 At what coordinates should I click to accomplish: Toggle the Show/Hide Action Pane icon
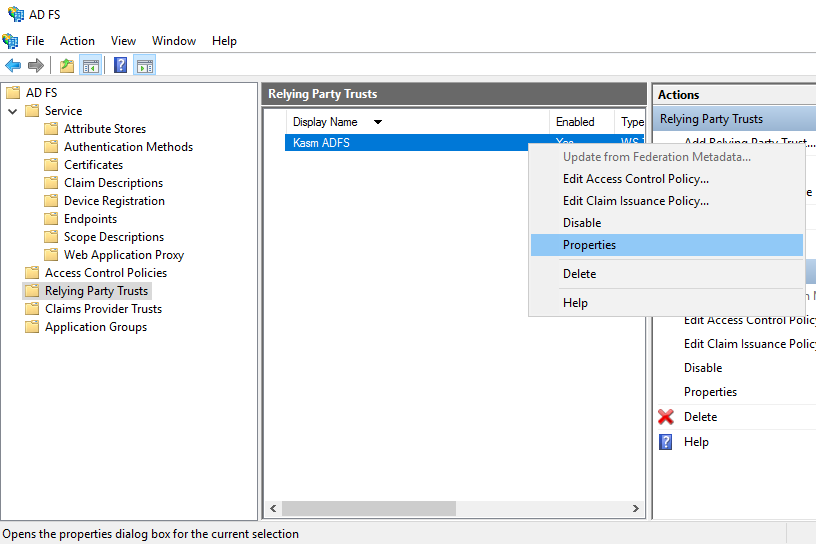point(145,66)
